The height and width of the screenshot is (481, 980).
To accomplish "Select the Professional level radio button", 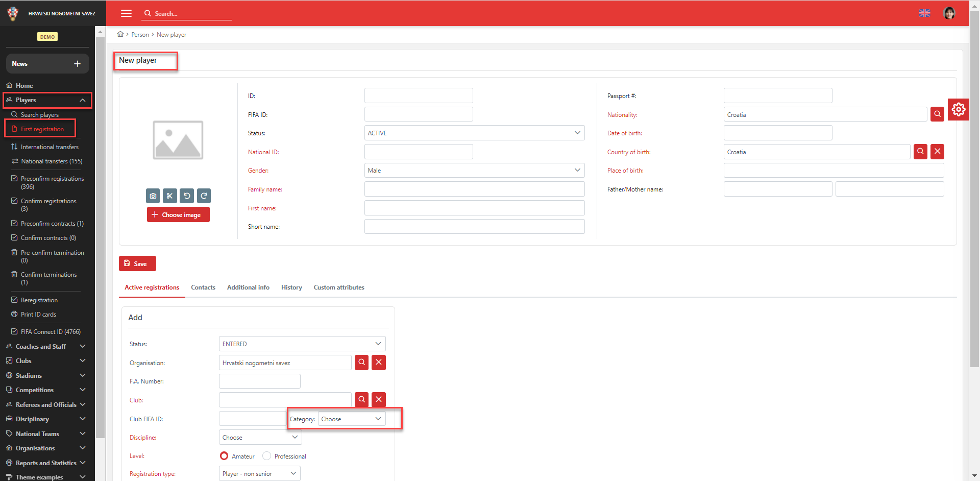I will [266, 456].
